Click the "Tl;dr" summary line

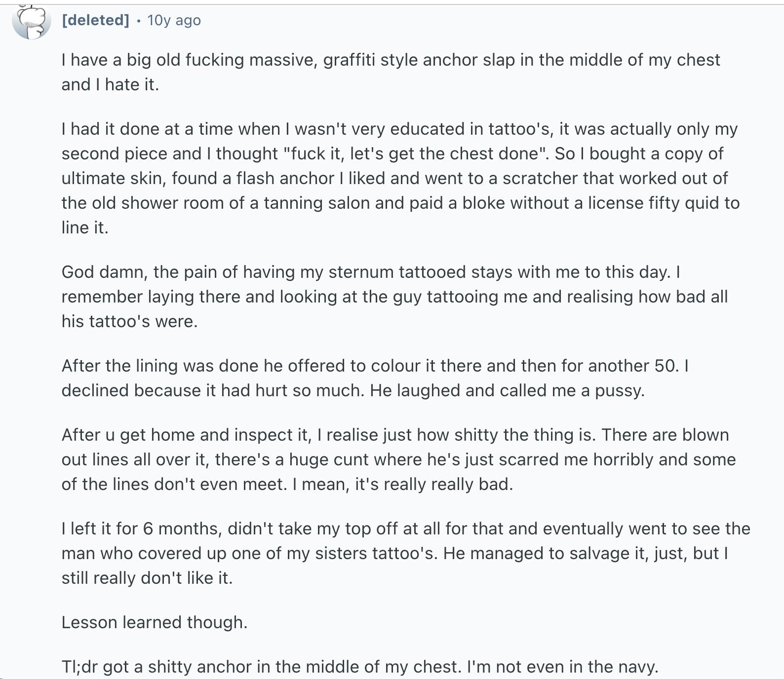[360, 667]
